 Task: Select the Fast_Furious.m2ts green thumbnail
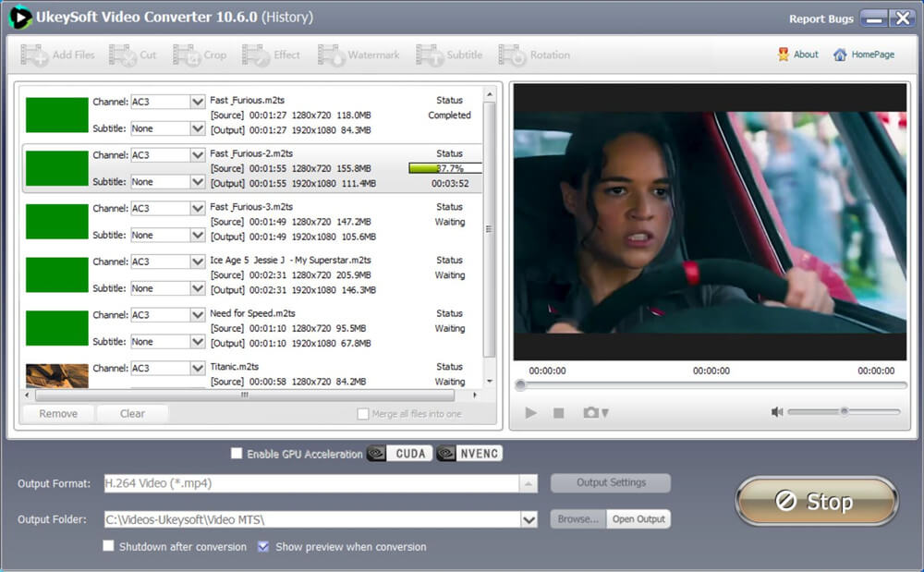click(57, 115)
